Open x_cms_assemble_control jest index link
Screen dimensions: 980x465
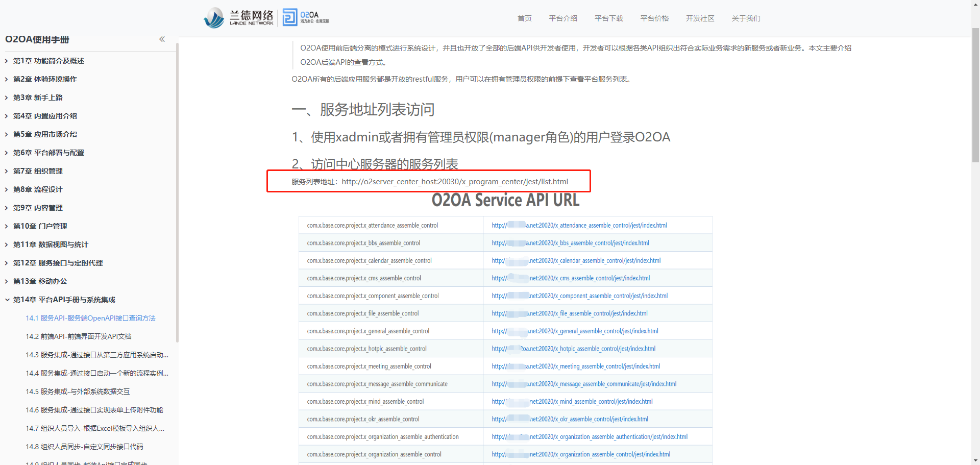[x=571, y=278]
